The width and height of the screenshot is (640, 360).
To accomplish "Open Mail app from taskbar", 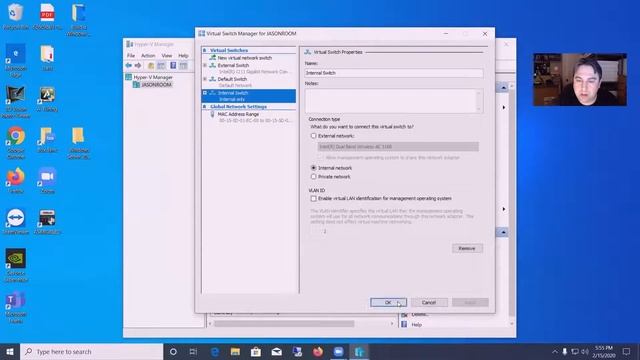I will (x=276, y=351).
